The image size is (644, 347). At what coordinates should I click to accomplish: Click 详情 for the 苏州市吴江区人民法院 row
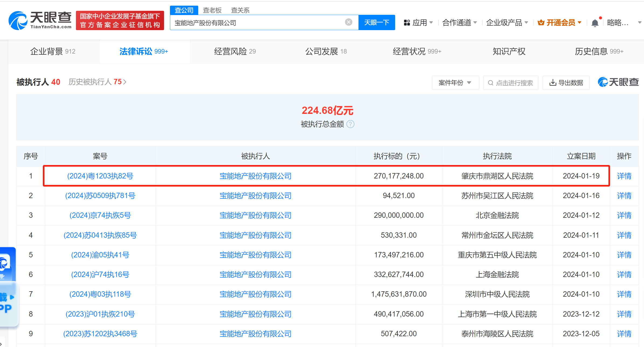point(624,196)
